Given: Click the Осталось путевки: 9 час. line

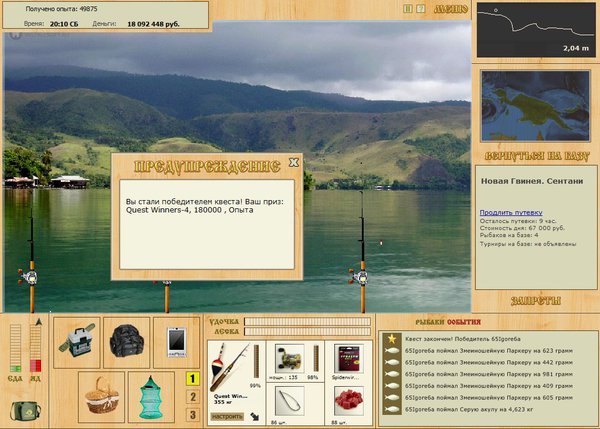Looking at the screenshot, I should click(x=518, y=221).
